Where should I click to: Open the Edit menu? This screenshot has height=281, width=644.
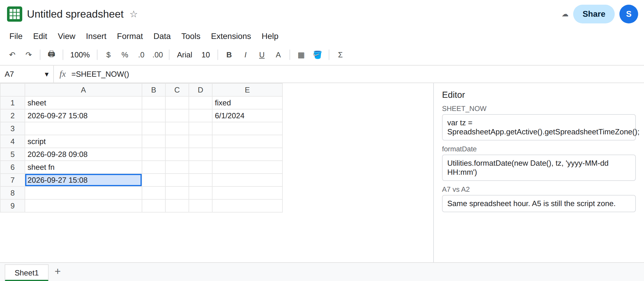[40, 36]
